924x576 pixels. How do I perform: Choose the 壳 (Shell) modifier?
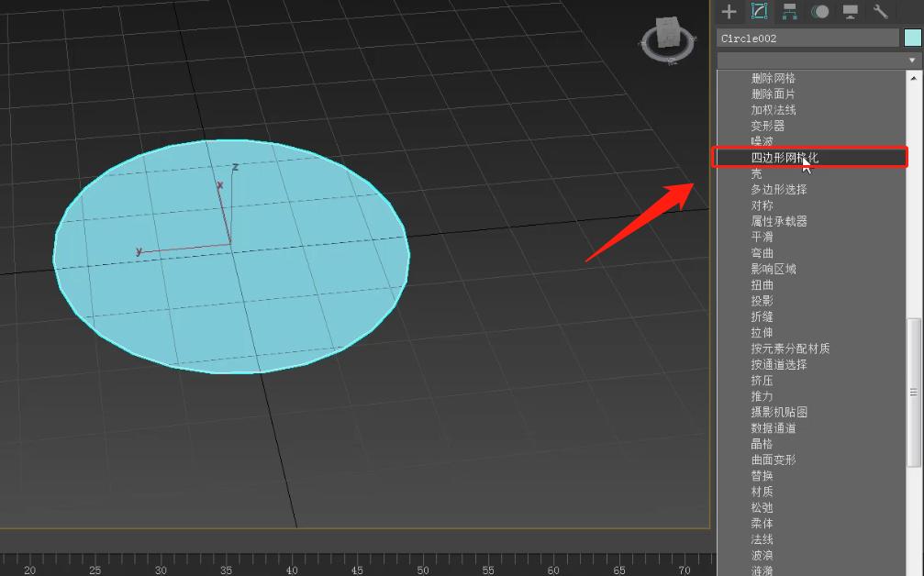click(x=757, y=173)
